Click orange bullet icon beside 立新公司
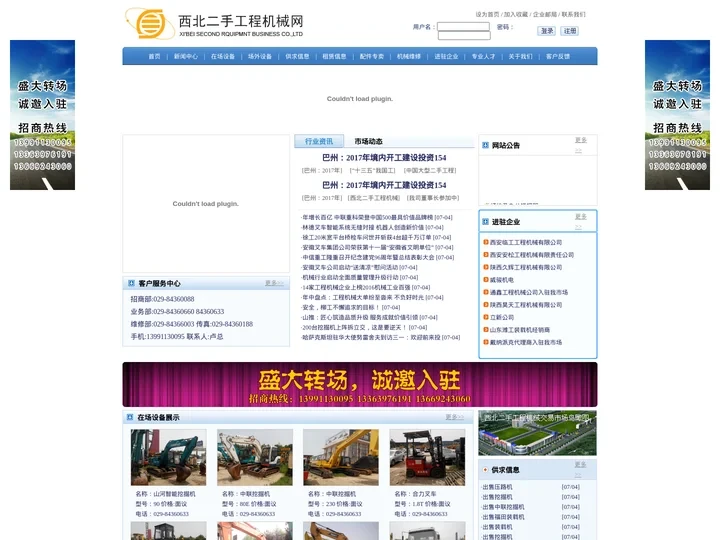Screen dimensions: 720x540 pyautogui.click(x=485, y=317)
